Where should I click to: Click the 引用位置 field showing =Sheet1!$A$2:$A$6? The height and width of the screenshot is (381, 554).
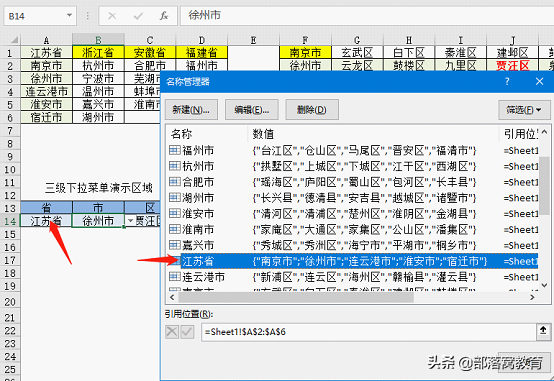[x=369, y=332]
